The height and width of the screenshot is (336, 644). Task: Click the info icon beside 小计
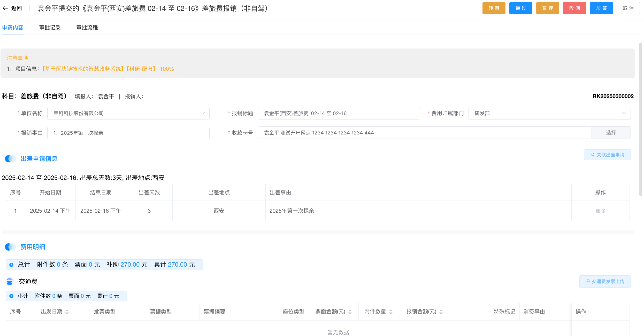11,296
